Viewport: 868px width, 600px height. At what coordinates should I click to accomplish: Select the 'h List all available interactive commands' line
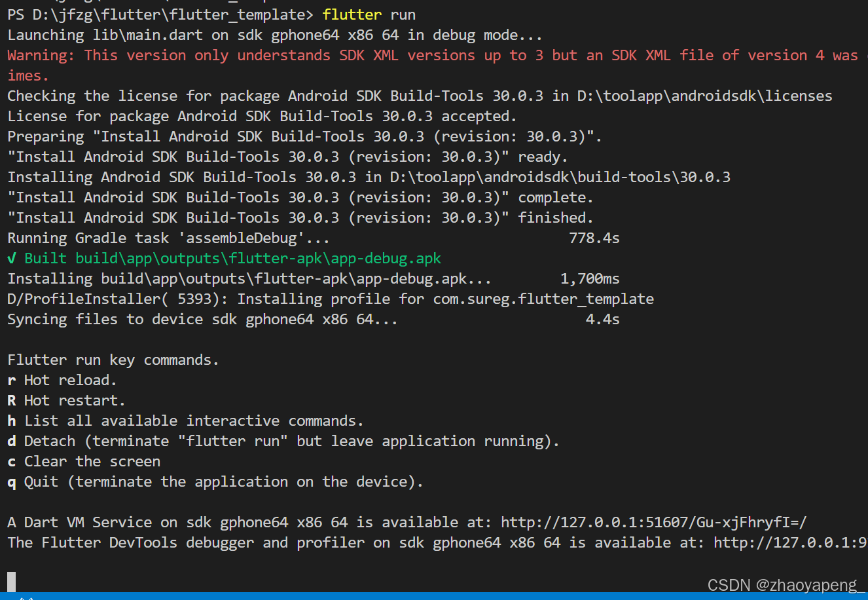[x=185, y=421]
